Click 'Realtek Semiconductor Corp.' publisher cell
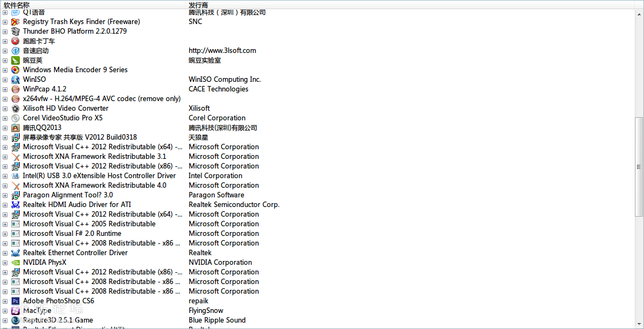 pos(234,205)
